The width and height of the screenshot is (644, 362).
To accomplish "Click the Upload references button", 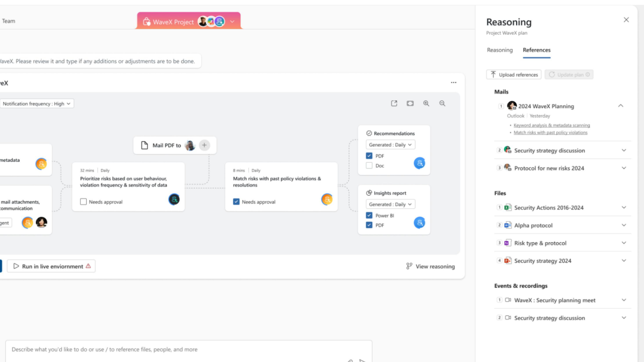I will (x=514, y=75).
